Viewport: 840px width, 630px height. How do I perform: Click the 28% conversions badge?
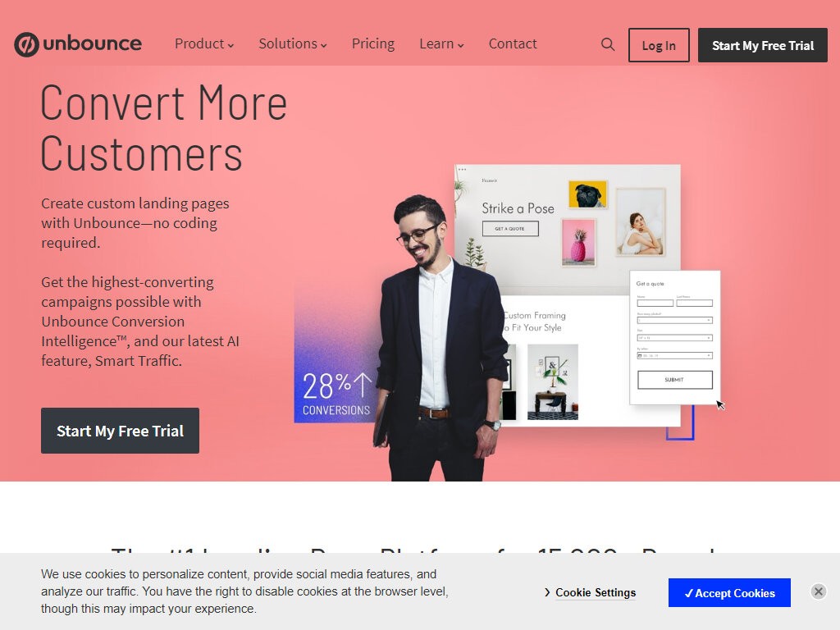[336, 394]
